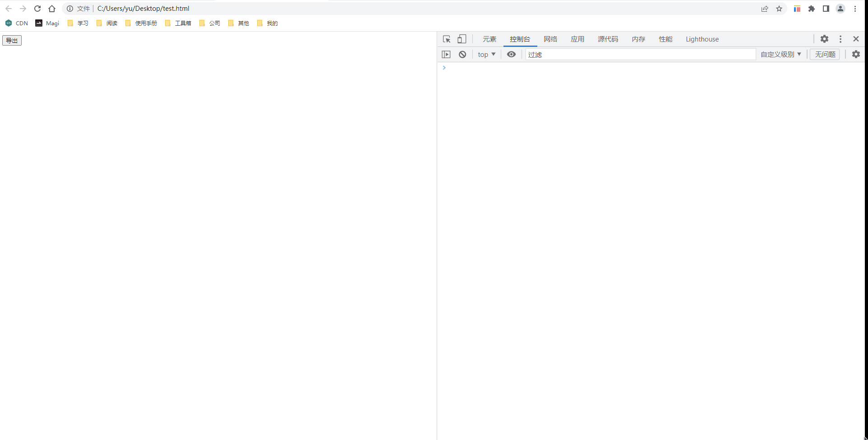Open the 公司 bookmark folder

pyautogui.click(x=210, y=23)
